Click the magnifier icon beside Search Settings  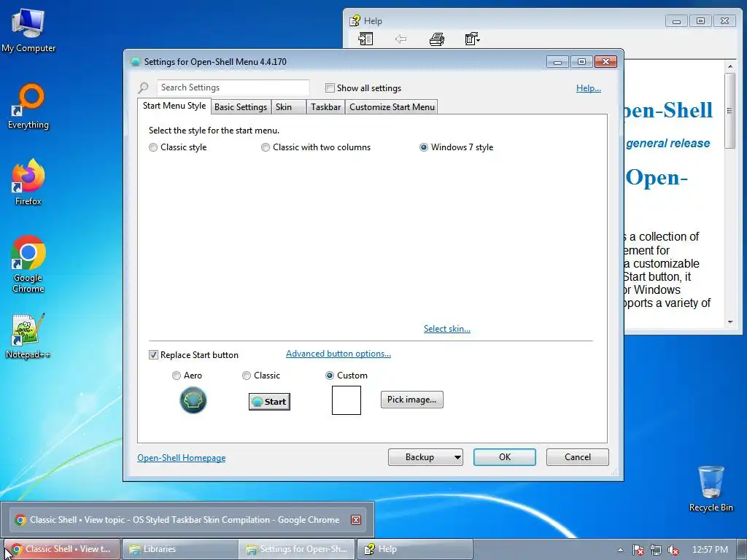tap(144, 87)
